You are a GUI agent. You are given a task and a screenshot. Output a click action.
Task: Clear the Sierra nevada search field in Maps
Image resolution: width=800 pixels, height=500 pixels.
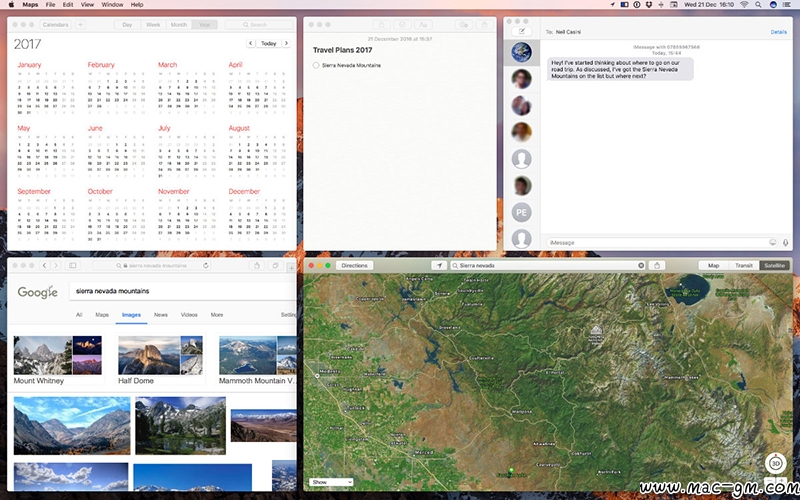(x=641, y=265)
